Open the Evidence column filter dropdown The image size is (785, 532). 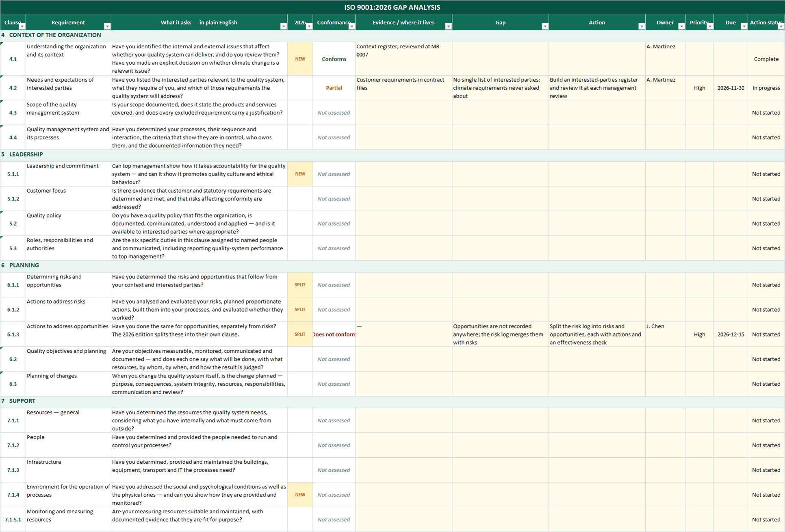click(x=449, y=26)
